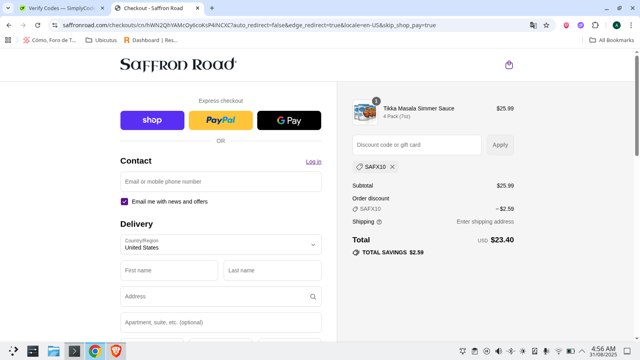Click the Discount code or gift card field
640x360 pixels.
click(417, 145)
